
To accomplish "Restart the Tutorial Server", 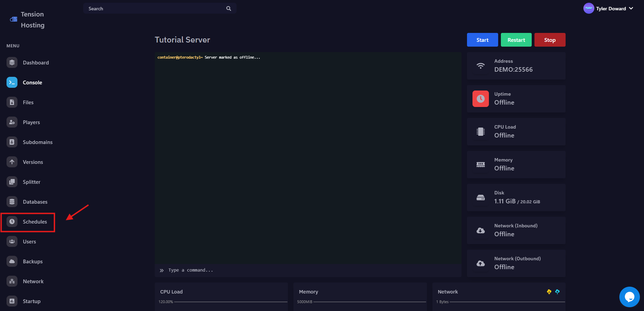I will coord(516,40).
